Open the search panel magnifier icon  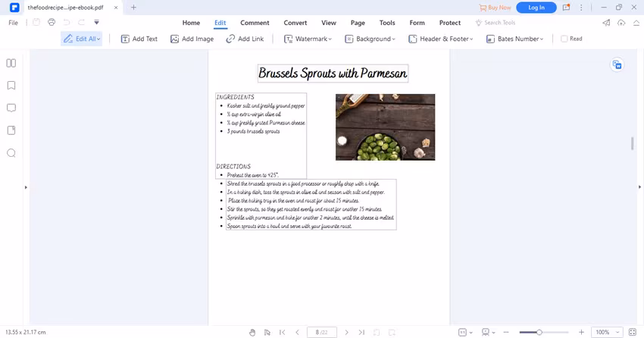coord(11,153)
